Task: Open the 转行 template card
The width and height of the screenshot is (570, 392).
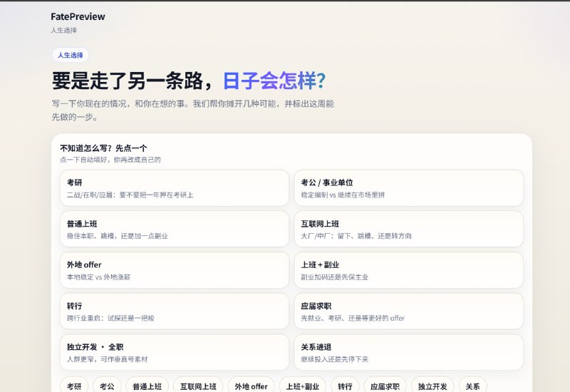Action: click(175, 311)
